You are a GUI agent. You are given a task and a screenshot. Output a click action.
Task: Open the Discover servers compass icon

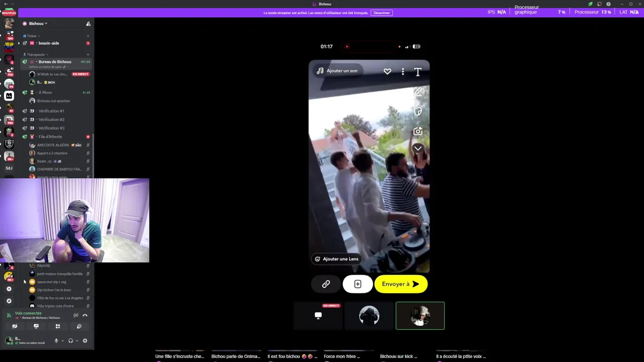[x=9, y=301]
